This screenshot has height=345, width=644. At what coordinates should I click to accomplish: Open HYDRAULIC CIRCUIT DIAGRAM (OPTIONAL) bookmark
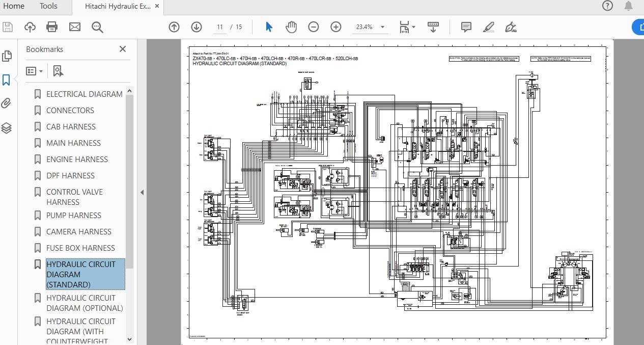pyautogui.click(x=85, y=303)
